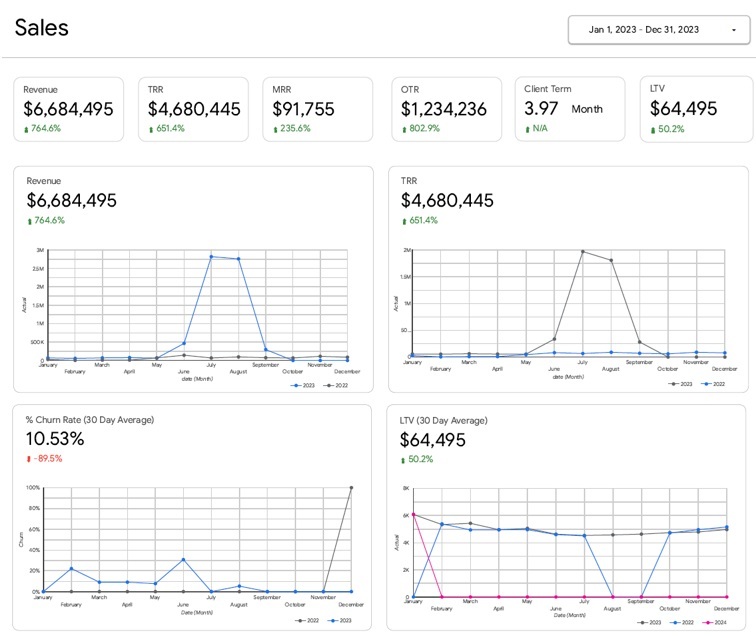
Task: Toggle the 2023 legend entry in the Revenue chart
Action: pos(303,385)
